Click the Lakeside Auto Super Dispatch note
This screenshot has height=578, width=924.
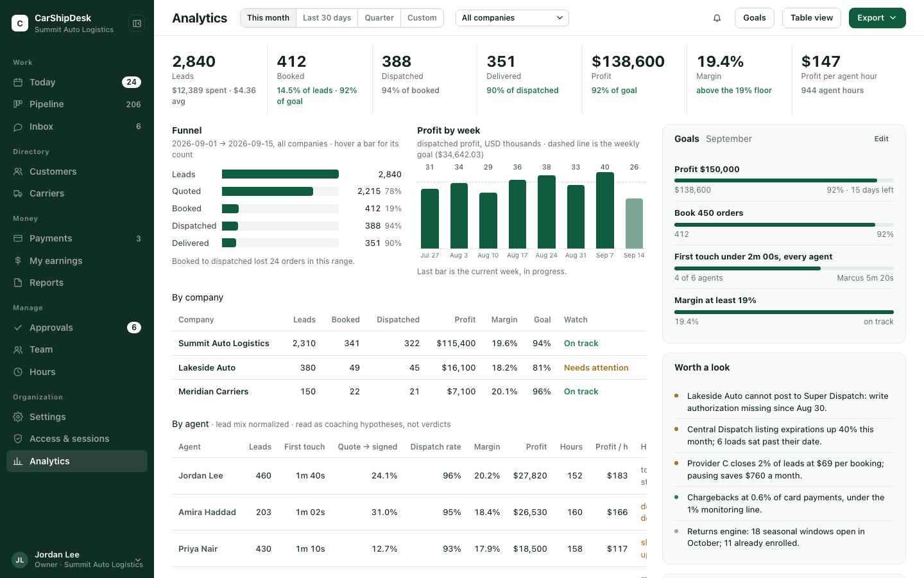coord(784,402)
